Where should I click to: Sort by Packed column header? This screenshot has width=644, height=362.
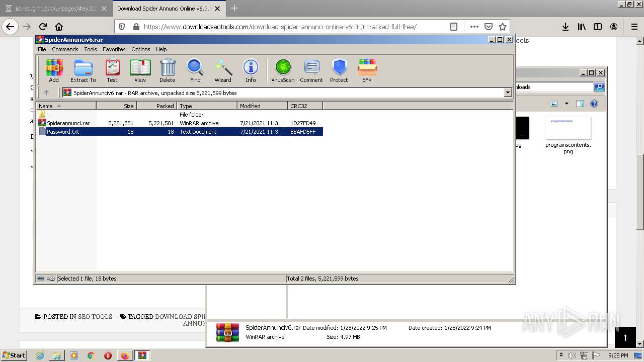(x=156, y=106)
